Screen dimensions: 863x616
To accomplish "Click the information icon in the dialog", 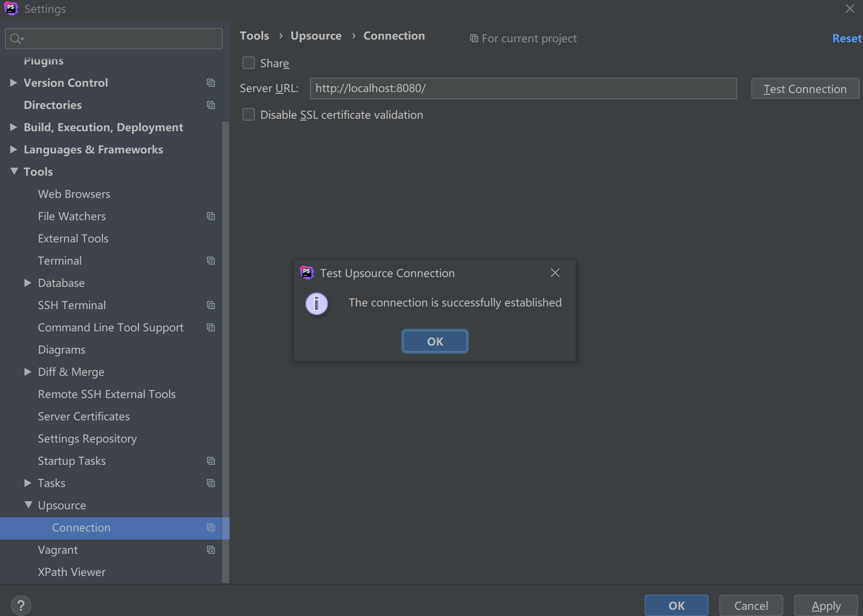I will (317, 304).
